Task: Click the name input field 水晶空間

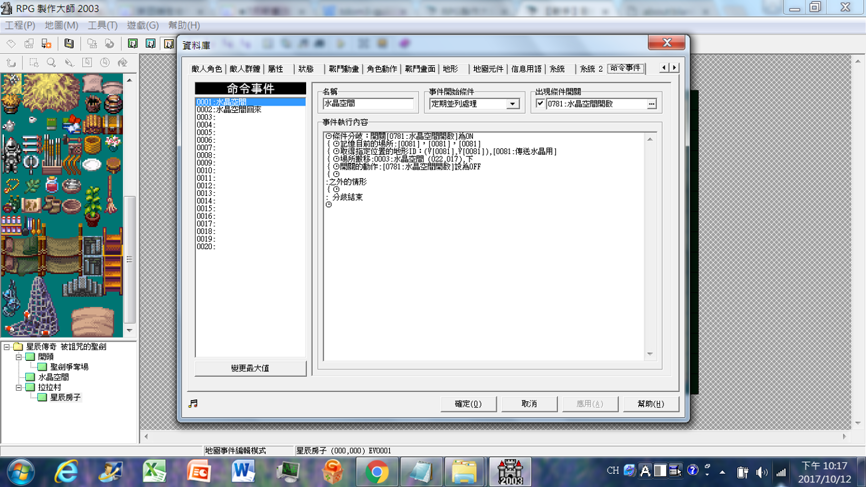Action: point(368,104)
